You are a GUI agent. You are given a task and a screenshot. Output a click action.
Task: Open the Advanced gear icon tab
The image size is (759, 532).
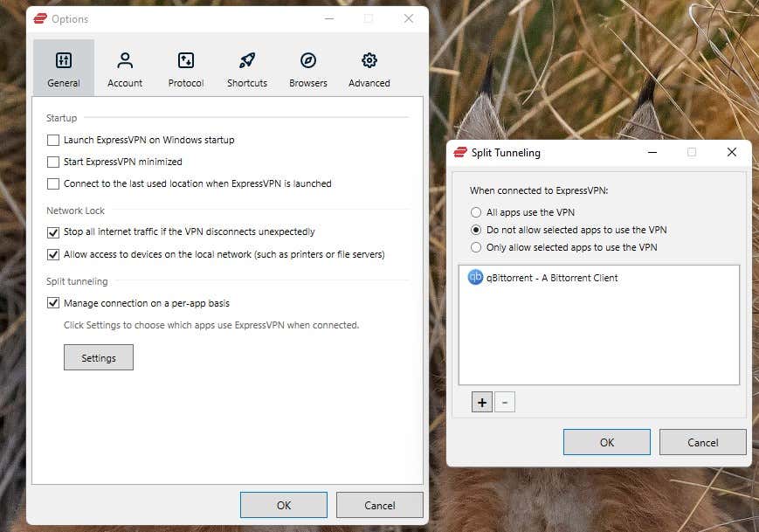tap(369, 60)
